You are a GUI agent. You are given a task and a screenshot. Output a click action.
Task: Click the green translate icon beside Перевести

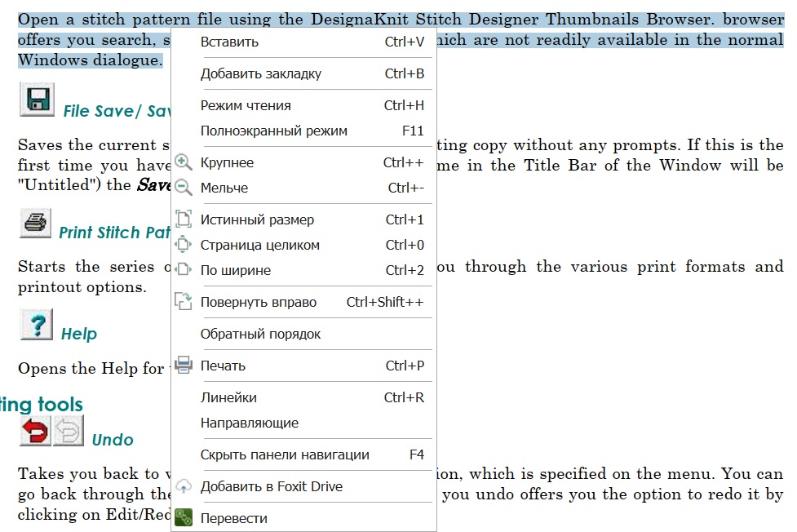(x=184, y=518)
